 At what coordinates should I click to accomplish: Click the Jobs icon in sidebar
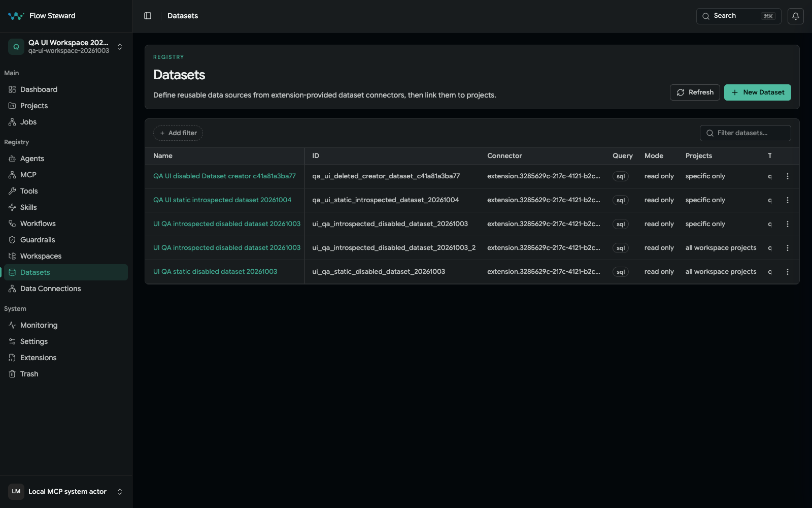pos(12,122)
